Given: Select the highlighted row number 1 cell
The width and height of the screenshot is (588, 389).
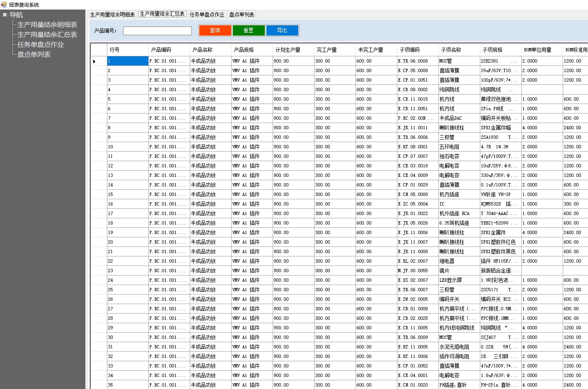Looking at the screenshot, I should (128, 61).
